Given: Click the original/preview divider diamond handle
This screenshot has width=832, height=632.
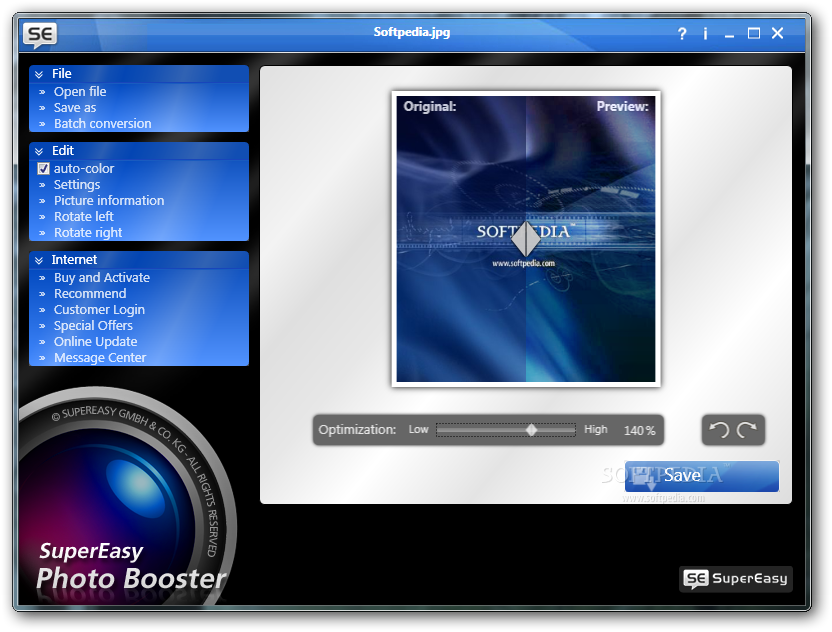Looking at the screenshot, I should (x=526, y=239).
